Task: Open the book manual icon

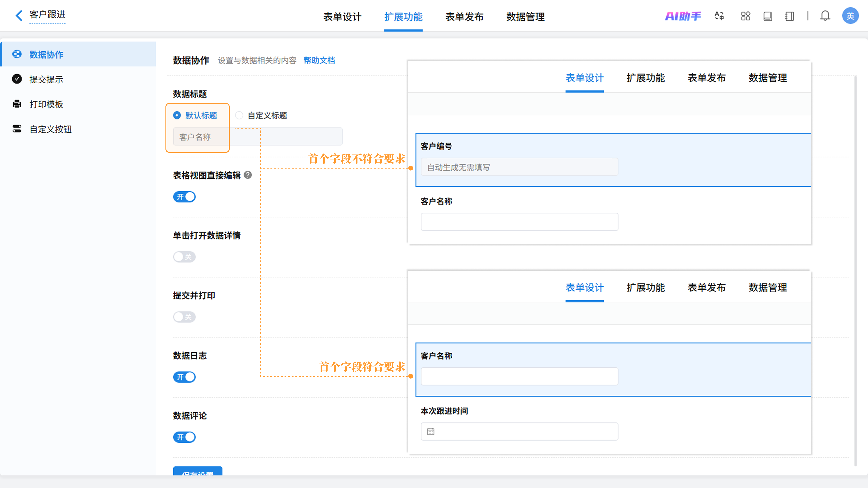Action: (768, 16)
